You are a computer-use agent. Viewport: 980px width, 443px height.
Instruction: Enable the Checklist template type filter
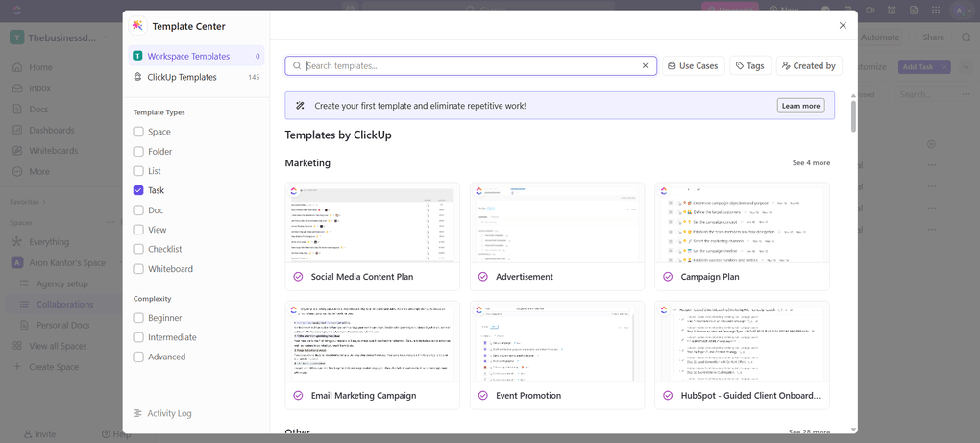pos(138,249)
